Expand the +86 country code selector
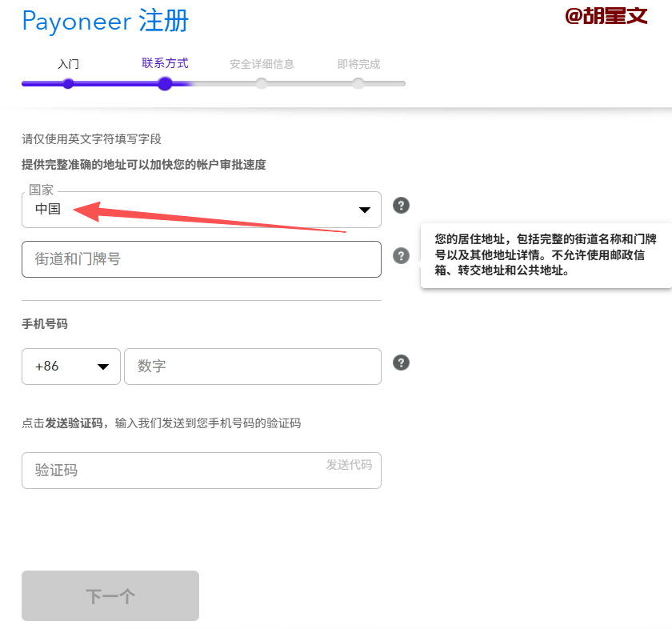The image size is (672, 629). pyautogui.click(x=71, y=367)
